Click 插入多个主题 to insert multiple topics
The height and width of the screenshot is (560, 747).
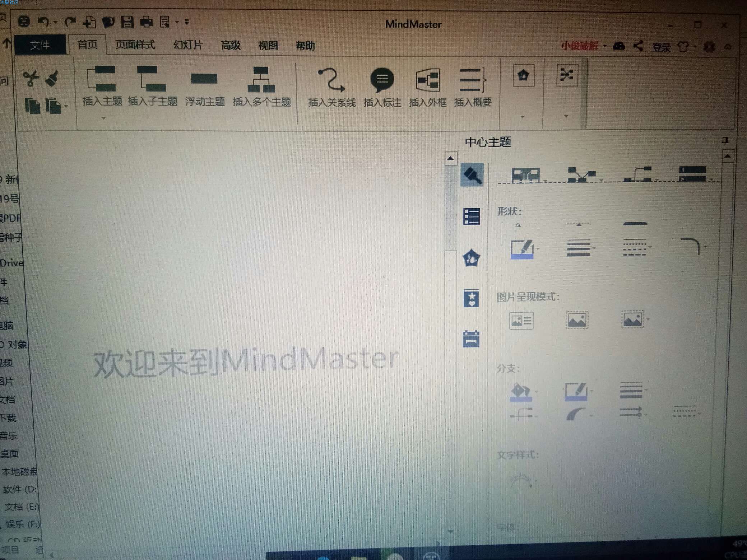point(262,87)
